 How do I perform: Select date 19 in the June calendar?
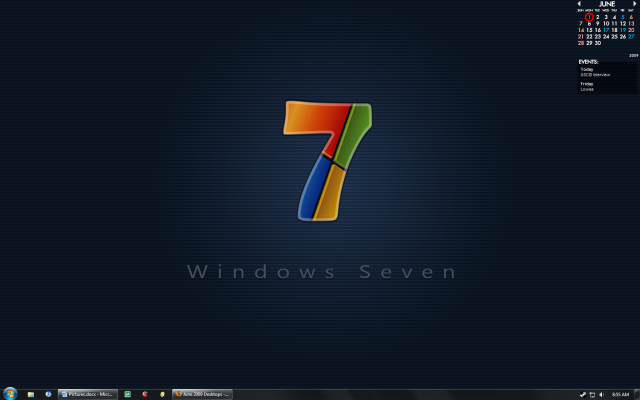coord(623,30)
